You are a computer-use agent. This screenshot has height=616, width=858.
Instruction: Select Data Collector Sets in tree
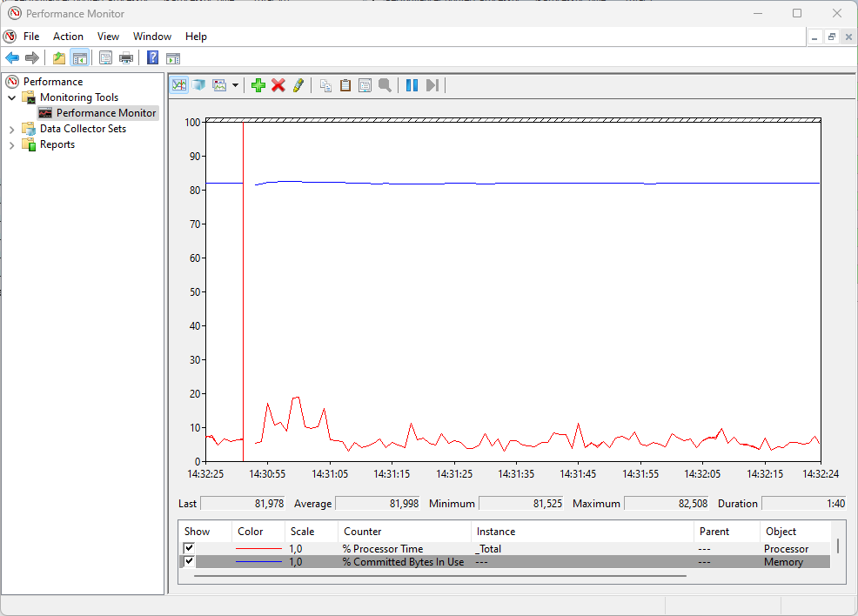(84, 129)
